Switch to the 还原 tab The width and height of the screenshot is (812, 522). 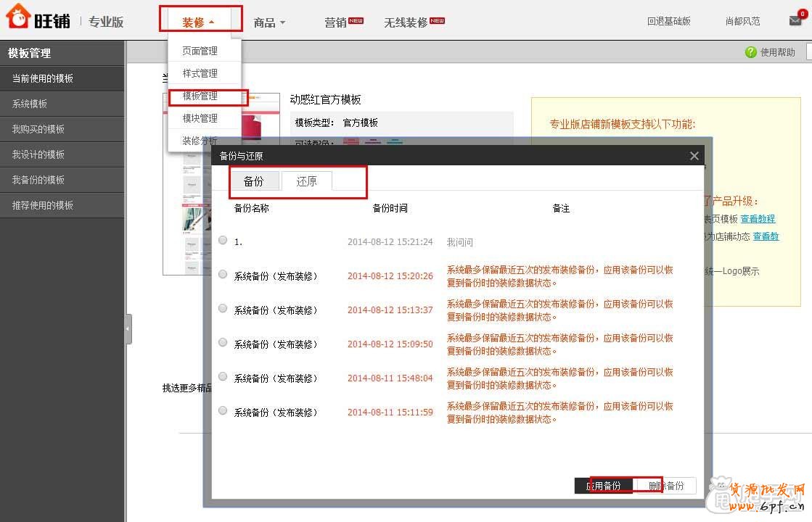(x=306, y=181)
